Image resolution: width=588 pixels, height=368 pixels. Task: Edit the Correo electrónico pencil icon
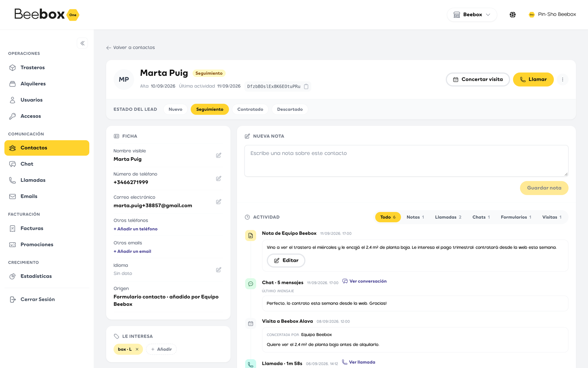219,202
